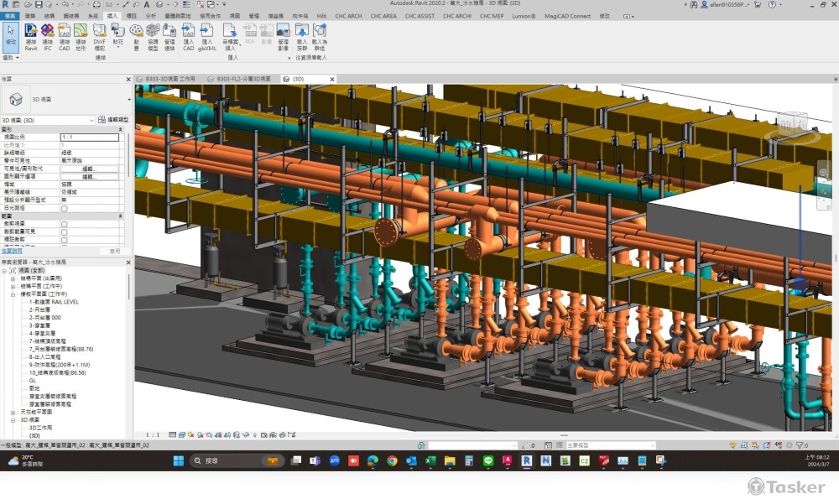Toggle the 日光路徑 checkbox in properties

pyautogui.click(x=64, y=208)
